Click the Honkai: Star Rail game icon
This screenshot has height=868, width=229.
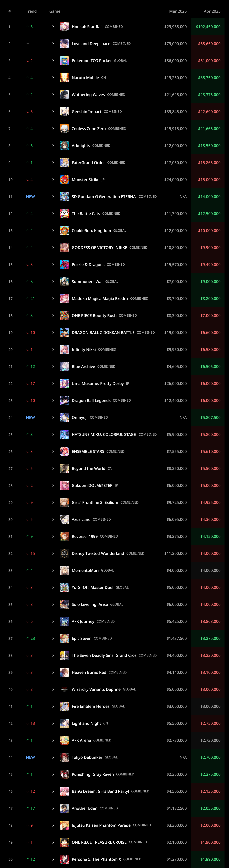(64, 27)
